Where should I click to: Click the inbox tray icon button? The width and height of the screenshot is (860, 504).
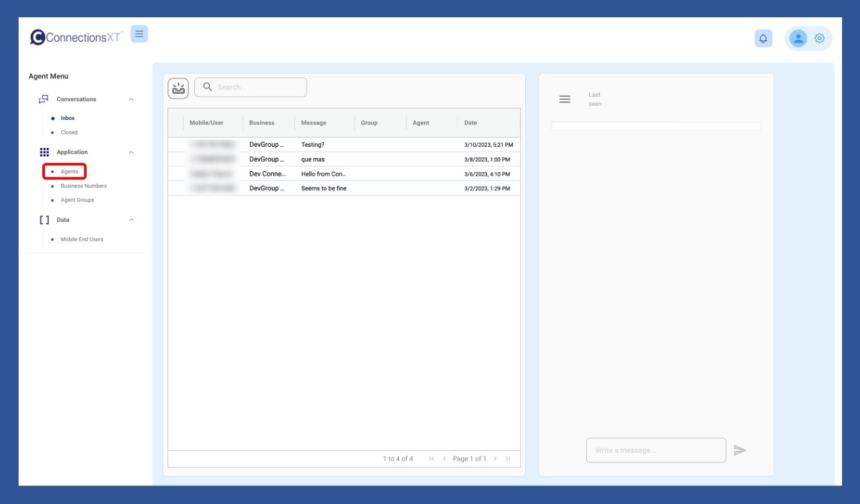coord(178,88)
